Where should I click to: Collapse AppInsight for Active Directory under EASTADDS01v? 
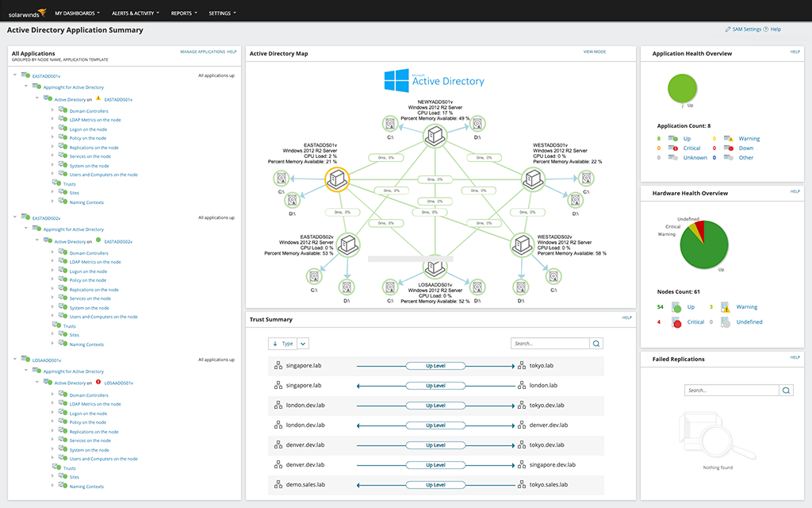[x=26, y=86]
